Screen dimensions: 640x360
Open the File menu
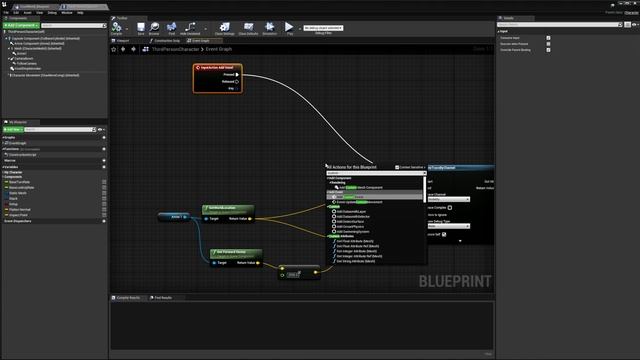6,13
